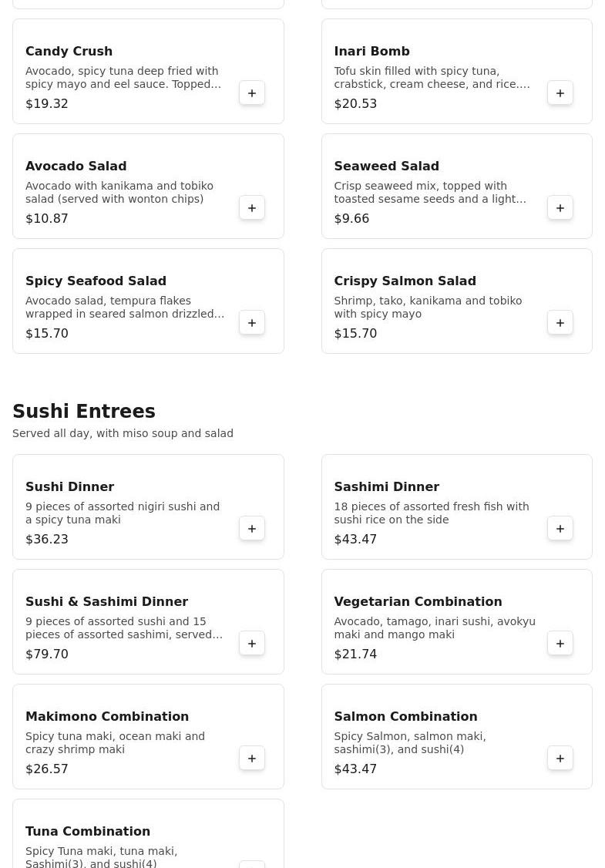Select the Vegetarian Combination title
Viewport: 605px width, 868px height.
coord(418,602)
